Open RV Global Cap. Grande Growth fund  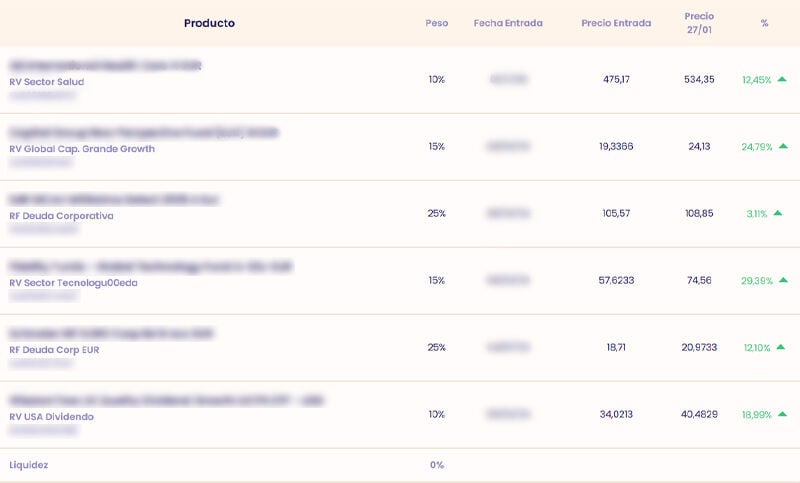[x=82, y=149]
